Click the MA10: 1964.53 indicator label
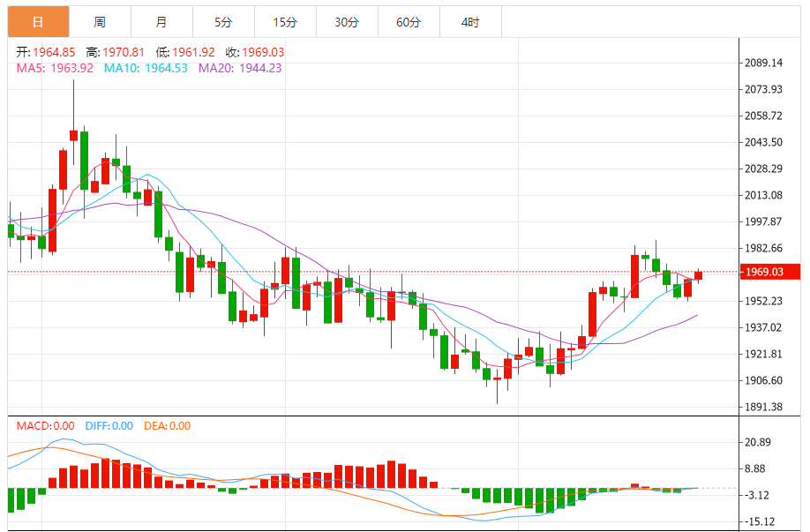The width and height of the screenshot is (810, 532). (x=146, y=68)
